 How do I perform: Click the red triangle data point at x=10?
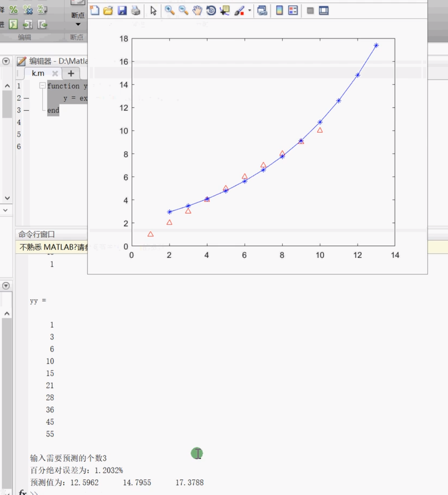coord(320,130)
